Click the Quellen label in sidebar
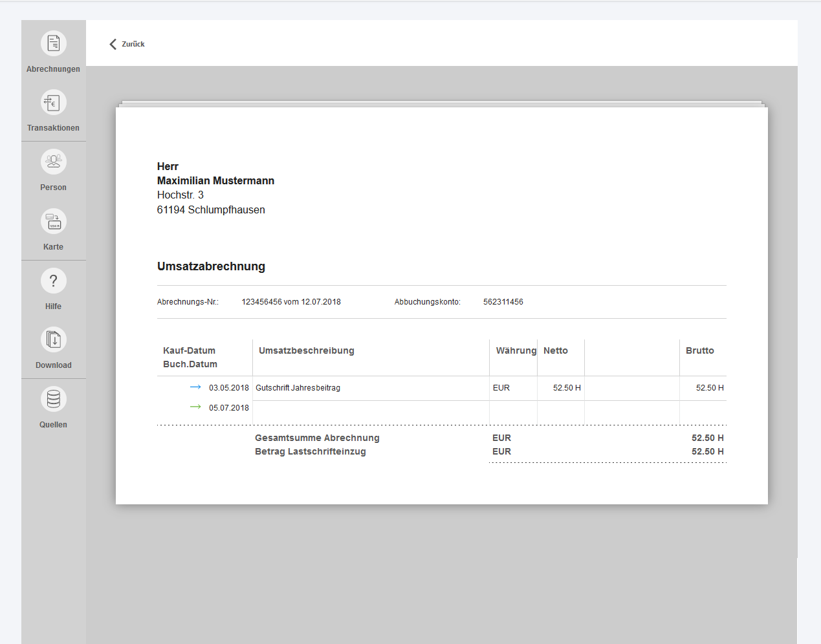Screen dimensions: 821x644 [x=54, y=425]
